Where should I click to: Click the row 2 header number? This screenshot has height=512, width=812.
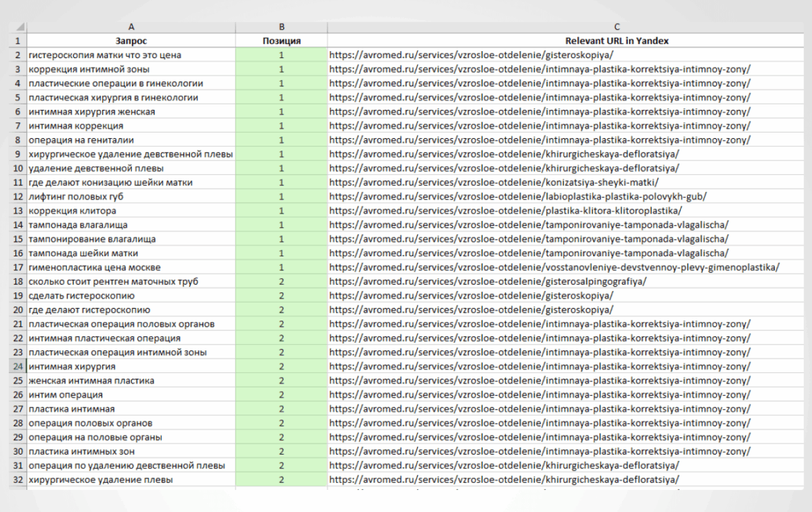pos(18,55)
